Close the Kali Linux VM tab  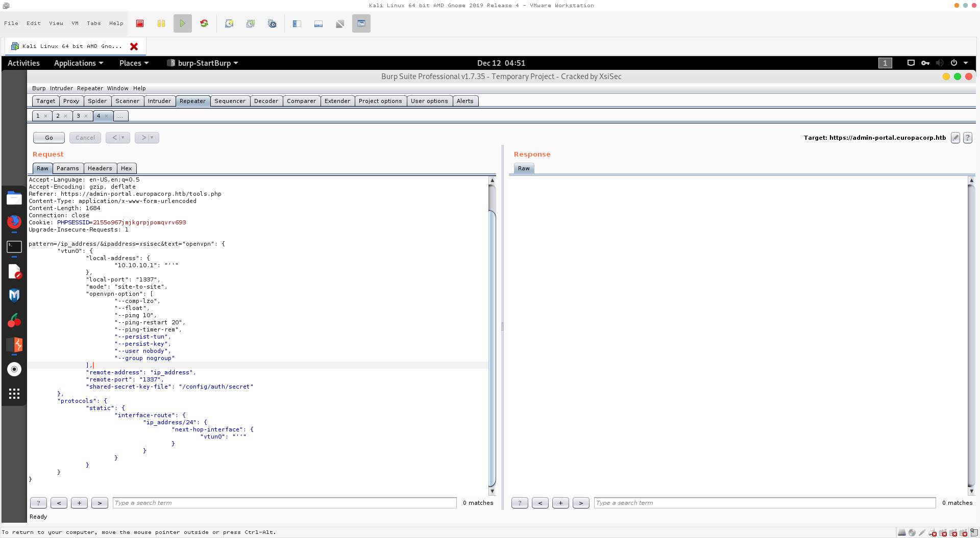pyautogui.click(x=134, y=46)
